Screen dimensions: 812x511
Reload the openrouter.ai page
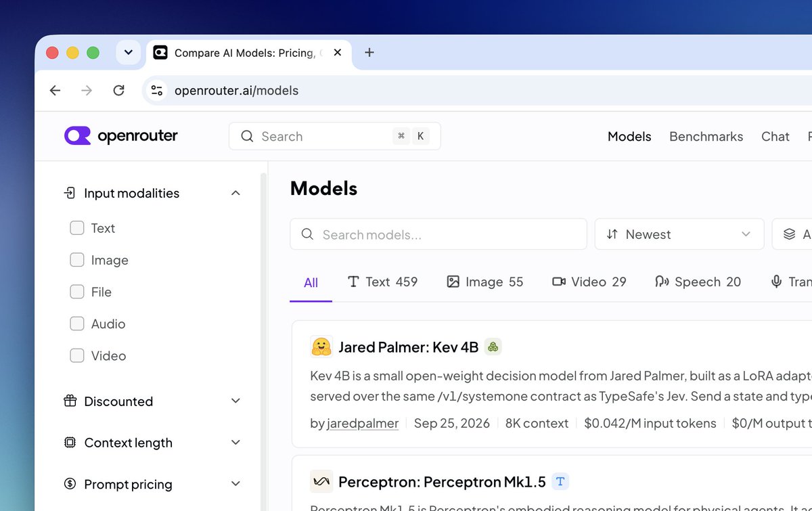[x=118, y=90]
